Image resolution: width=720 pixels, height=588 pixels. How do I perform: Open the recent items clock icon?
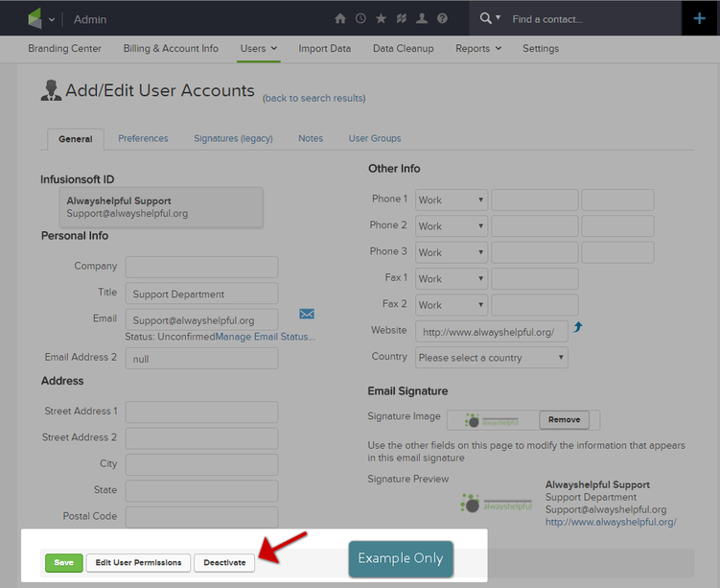[x=360, y=18]
